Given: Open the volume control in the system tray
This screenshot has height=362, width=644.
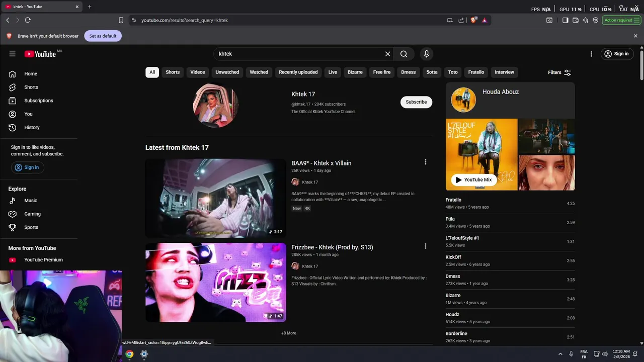Looking at the screenshot, I should pyautogui.click(x=605, y=354).
